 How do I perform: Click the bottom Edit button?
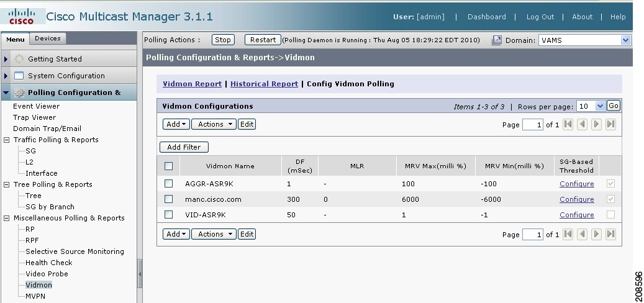tap(247, 234)
